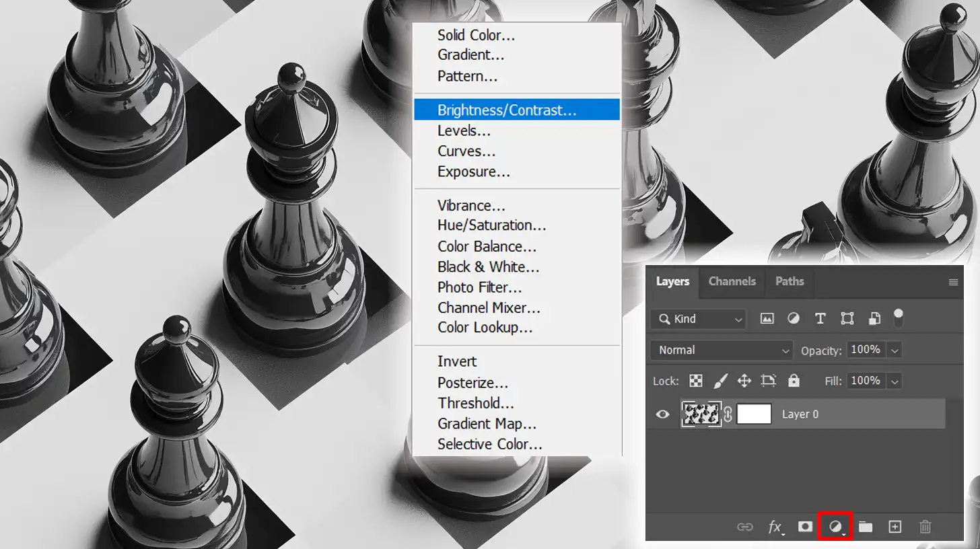Filter for smart objects icon
This screenshot has height=549, width=980.
coord(874,319)
